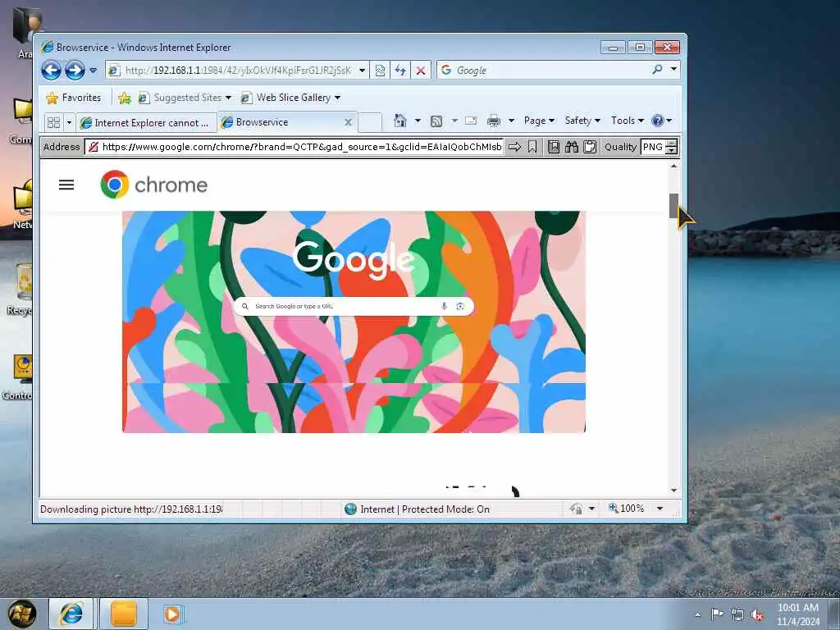
Task: Open search provider dropdown arrow
Action: (x=673, y=69)
